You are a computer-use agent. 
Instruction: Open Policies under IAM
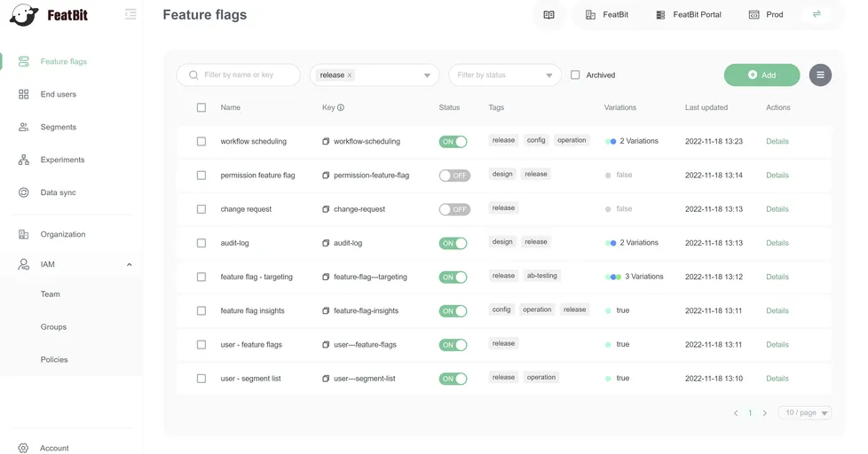coord(54,359)
